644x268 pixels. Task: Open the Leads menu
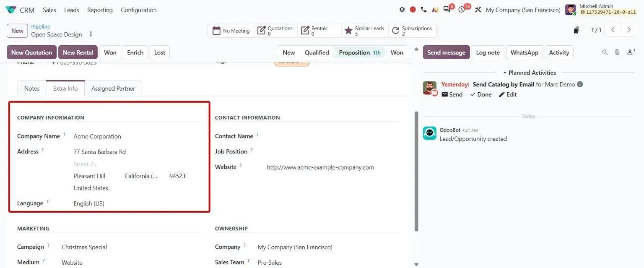pos(72,10)
